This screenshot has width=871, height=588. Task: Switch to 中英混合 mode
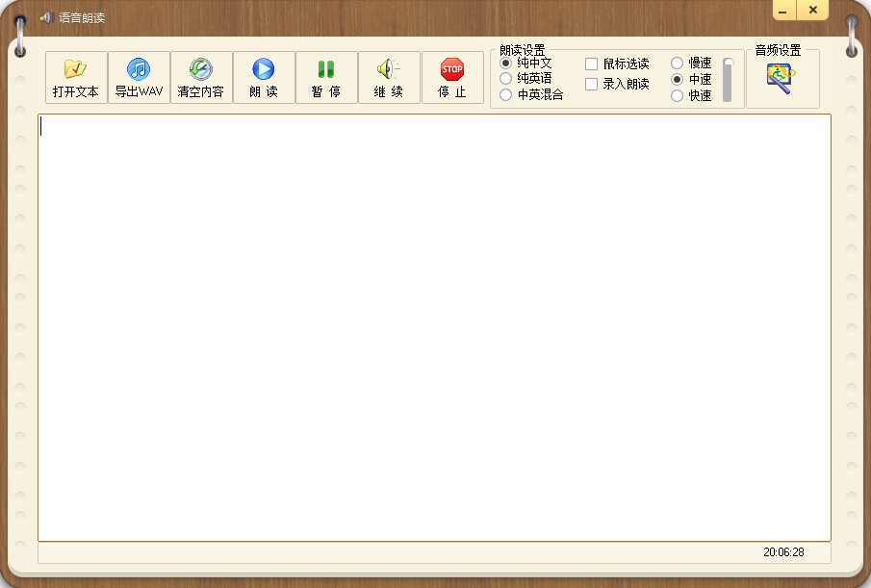(x=505, y=94)
